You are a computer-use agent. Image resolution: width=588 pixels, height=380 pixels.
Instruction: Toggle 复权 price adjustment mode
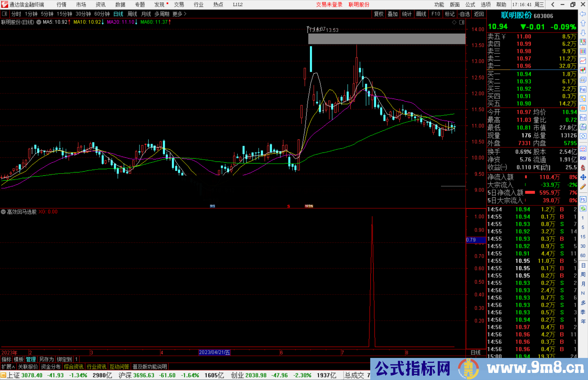(379, 14)
